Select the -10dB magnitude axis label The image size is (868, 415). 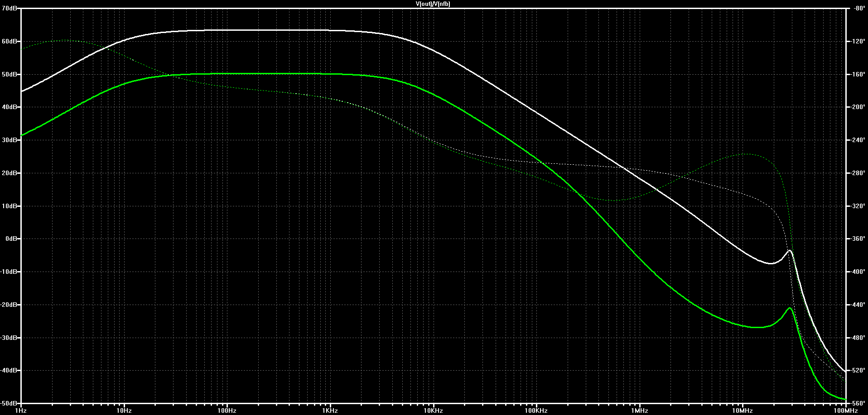click(x=8, y=272)
